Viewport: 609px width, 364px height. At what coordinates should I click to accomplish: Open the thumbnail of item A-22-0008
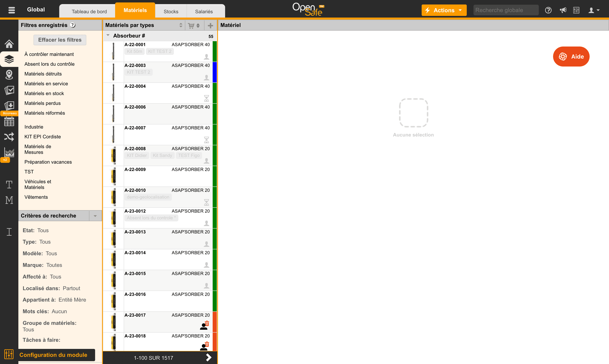(113, 155)
